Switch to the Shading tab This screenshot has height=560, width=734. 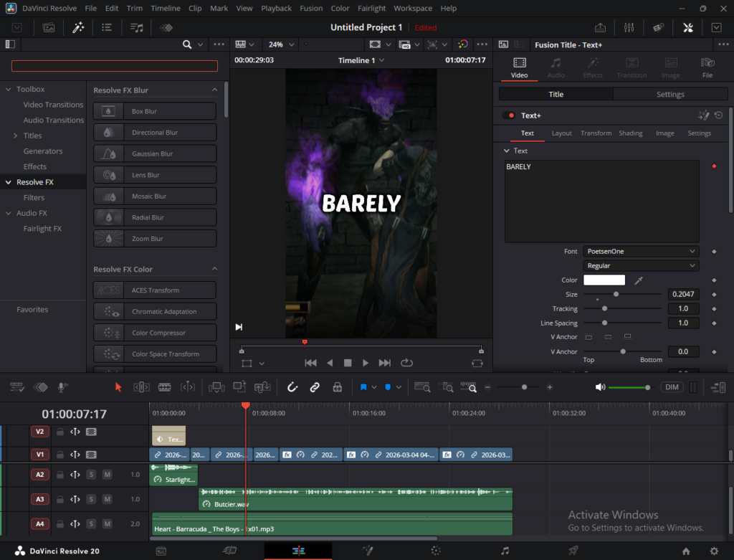pos(631,133)
